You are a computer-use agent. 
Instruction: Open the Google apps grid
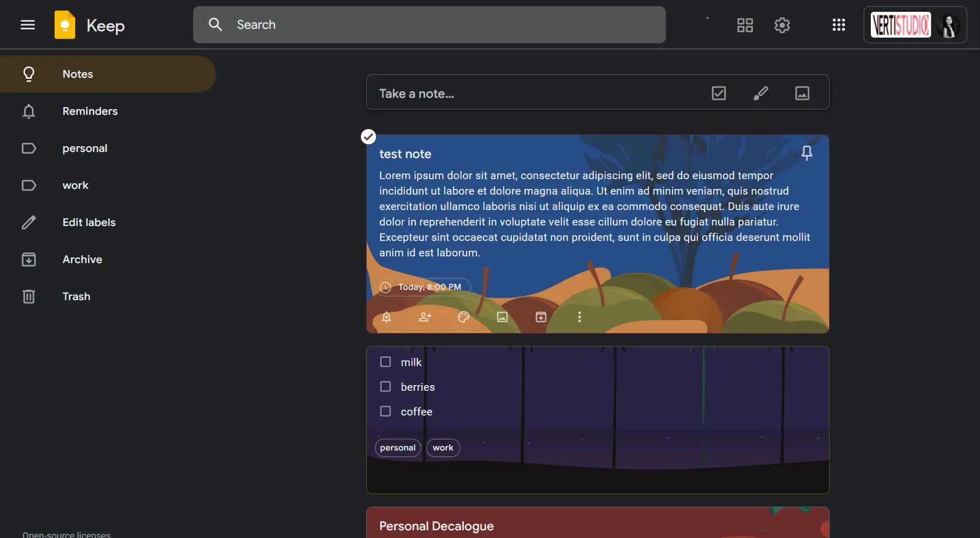[x=838, y=25]
